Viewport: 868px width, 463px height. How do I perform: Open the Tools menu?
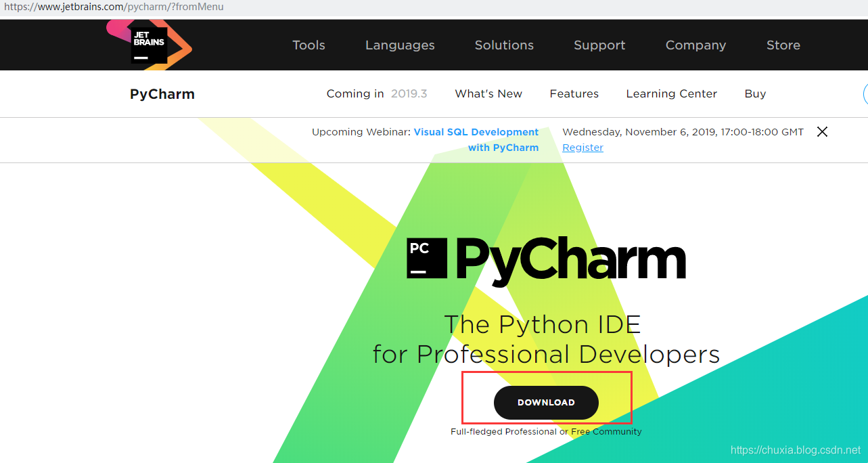(x=309, y=45)
